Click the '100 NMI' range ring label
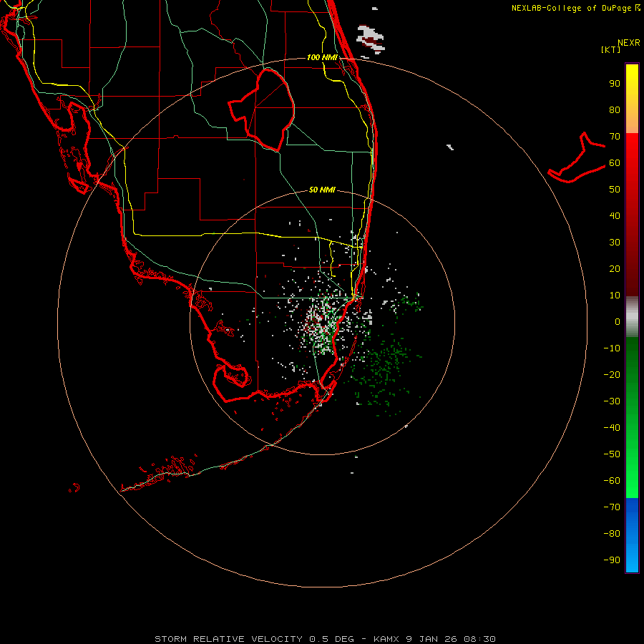Screen dimensions: 644x644 (322, 57)
